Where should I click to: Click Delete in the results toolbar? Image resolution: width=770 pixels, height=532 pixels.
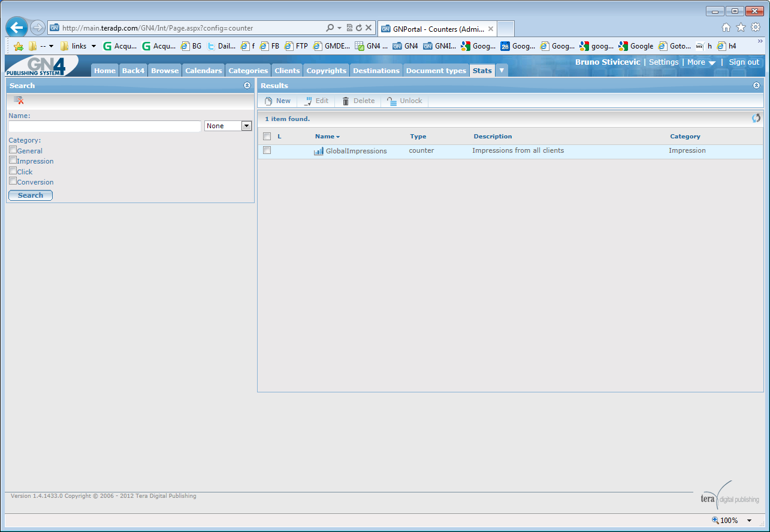358,101
